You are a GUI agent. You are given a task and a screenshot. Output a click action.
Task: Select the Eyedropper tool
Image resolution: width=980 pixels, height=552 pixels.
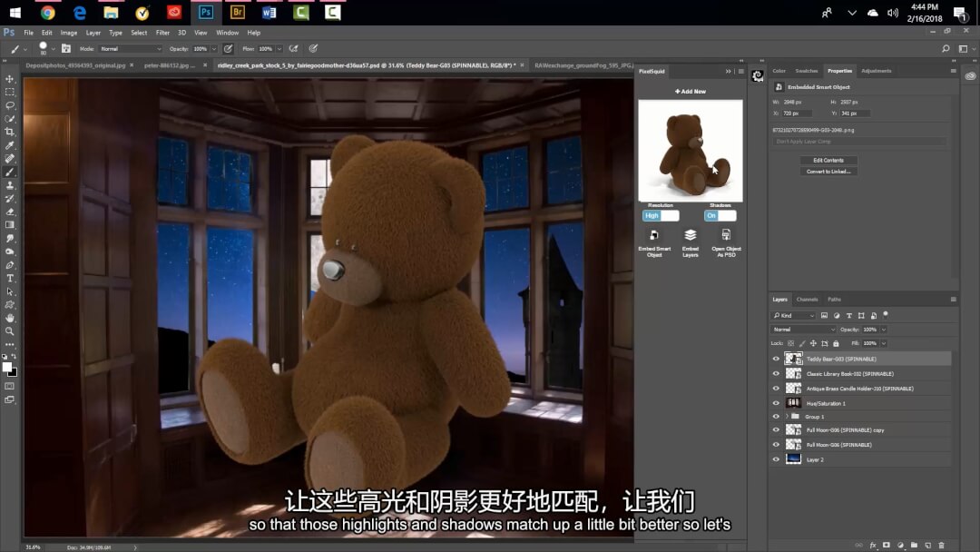pyautogui.click(x=9, y=145)
